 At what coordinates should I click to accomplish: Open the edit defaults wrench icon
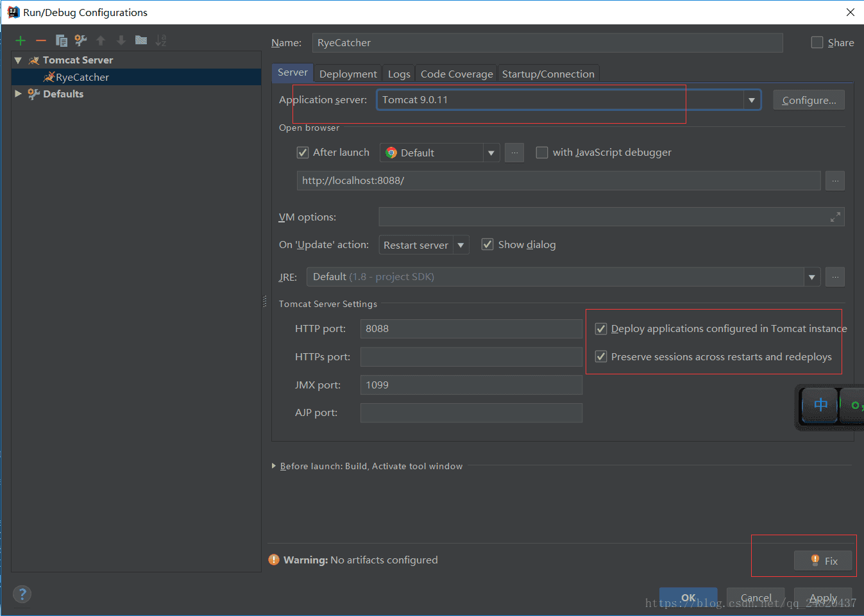tap(81, 40)
